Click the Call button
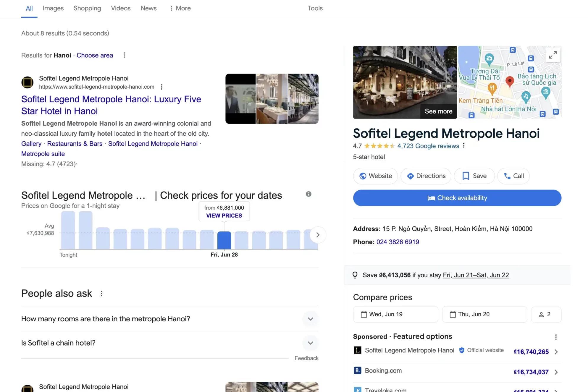Screen dimensions: 588x392 click(x=513, y=176)
